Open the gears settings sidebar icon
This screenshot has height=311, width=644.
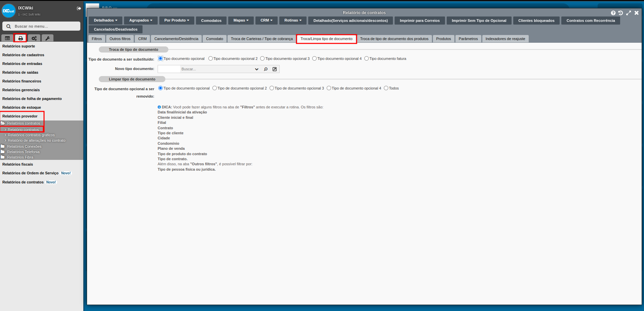[34, 38]
